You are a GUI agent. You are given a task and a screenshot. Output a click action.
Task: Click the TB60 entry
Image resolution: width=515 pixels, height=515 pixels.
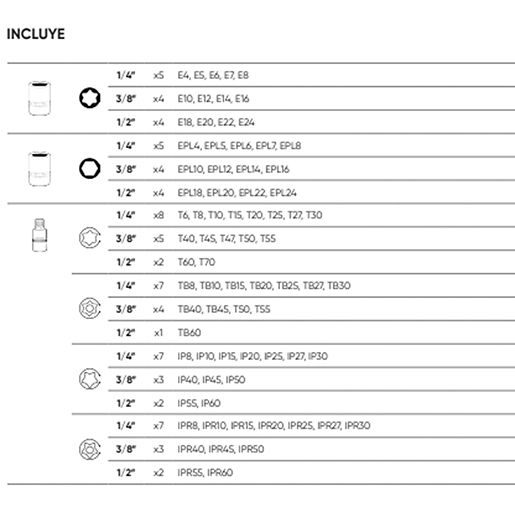click(x=189, y=333)
